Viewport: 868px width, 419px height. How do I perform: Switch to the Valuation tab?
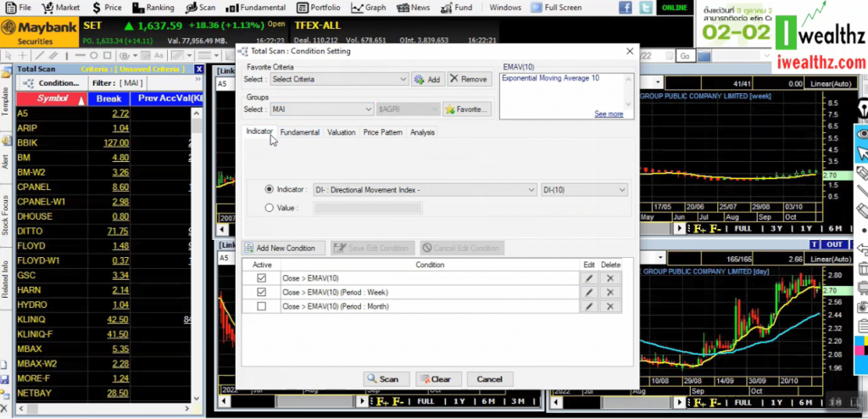[x=341, y=132]
